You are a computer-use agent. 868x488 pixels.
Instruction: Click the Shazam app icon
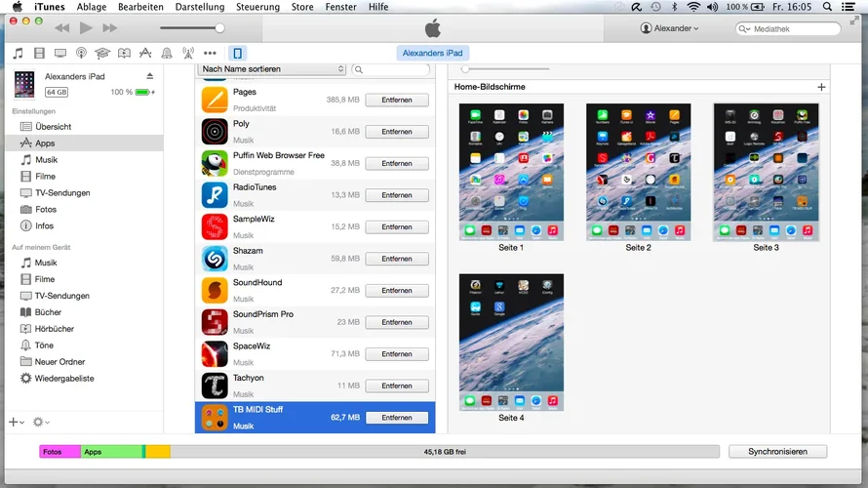point(215,259)
